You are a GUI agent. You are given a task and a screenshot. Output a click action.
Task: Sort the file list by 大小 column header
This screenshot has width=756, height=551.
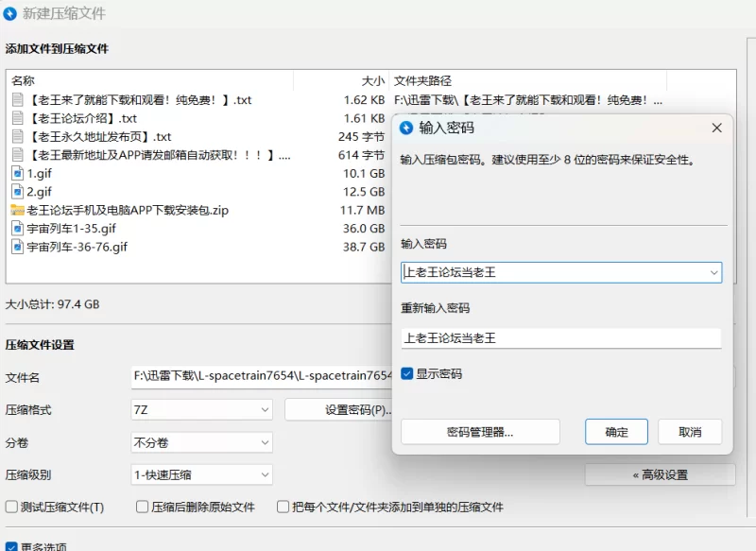(x=372, y=81)
